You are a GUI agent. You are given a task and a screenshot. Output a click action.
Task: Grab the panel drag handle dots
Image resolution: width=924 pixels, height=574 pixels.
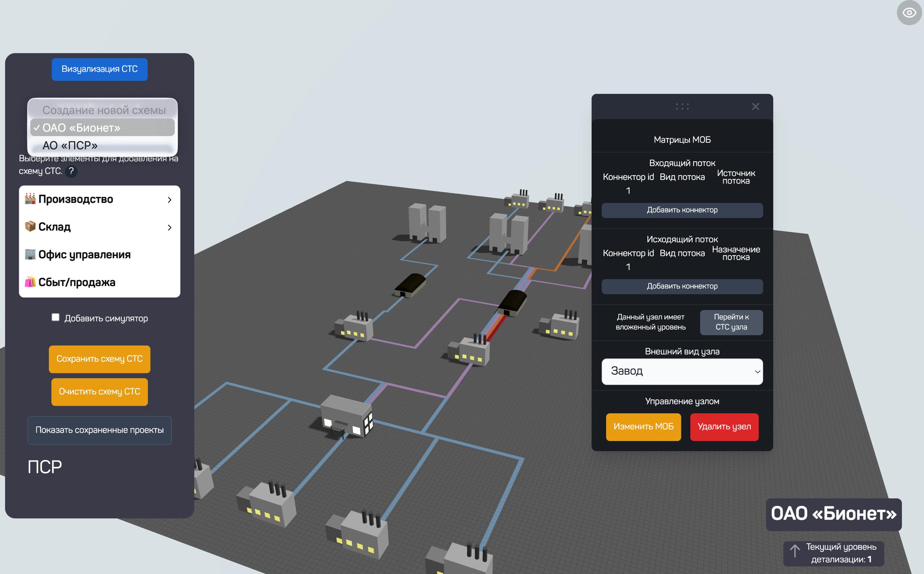[x=682, y=107]
